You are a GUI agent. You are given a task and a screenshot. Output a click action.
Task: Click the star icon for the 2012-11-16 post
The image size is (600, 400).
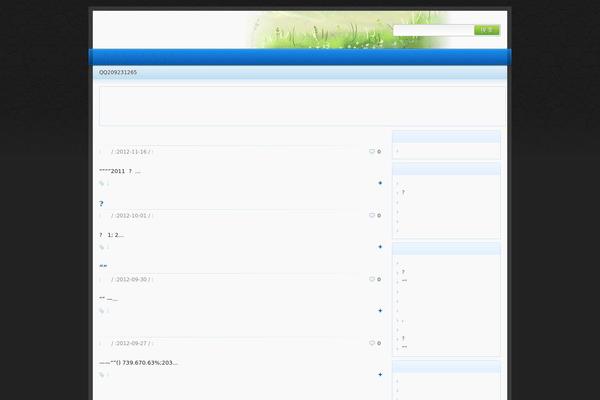(x=380, y=183)
